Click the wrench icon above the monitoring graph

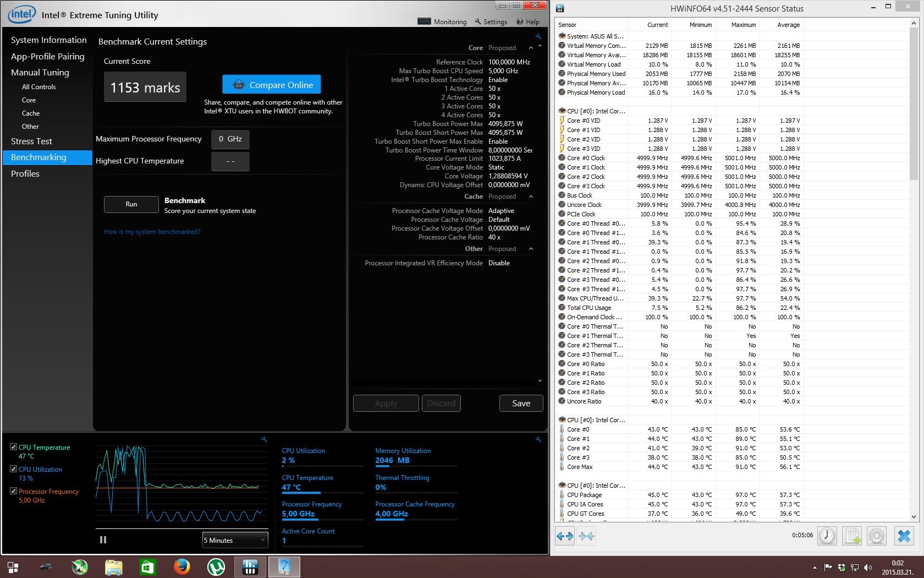coord(264,439)
